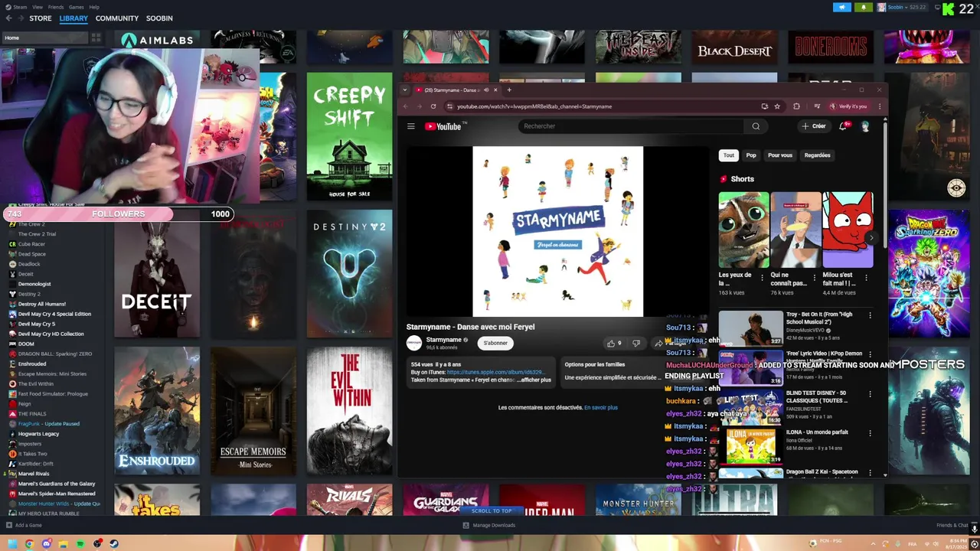The width and height of the screenshot is (980, 551).
Task: Click the install app icon in address bar
Action: (764, 106)
